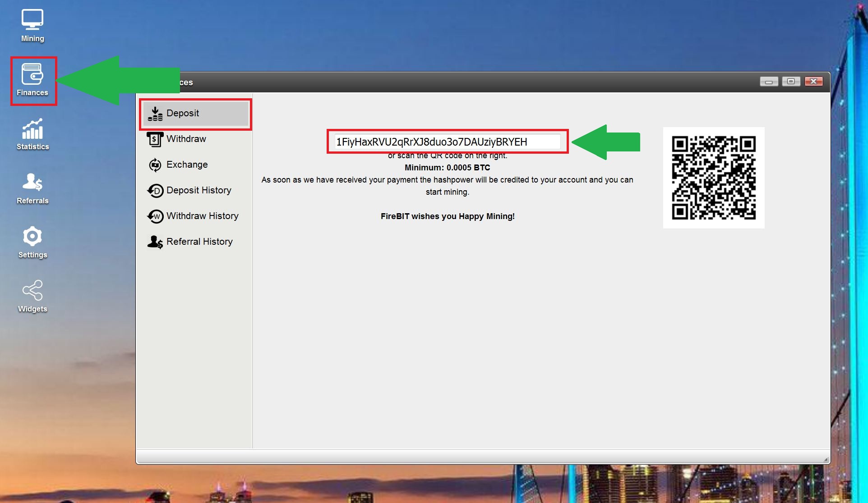This screenshot has height=503, width=868.
Task: Click the Exchange arrows icon
Action: pyautogui.click(x=155, y=165)
